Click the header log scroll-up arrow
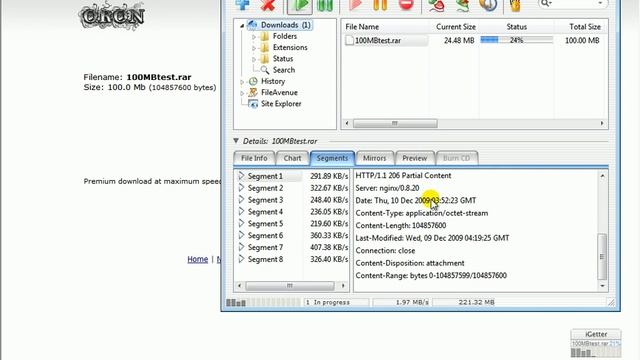The width and height of the screenshot is (640, 360). click(x=602, y=176)
